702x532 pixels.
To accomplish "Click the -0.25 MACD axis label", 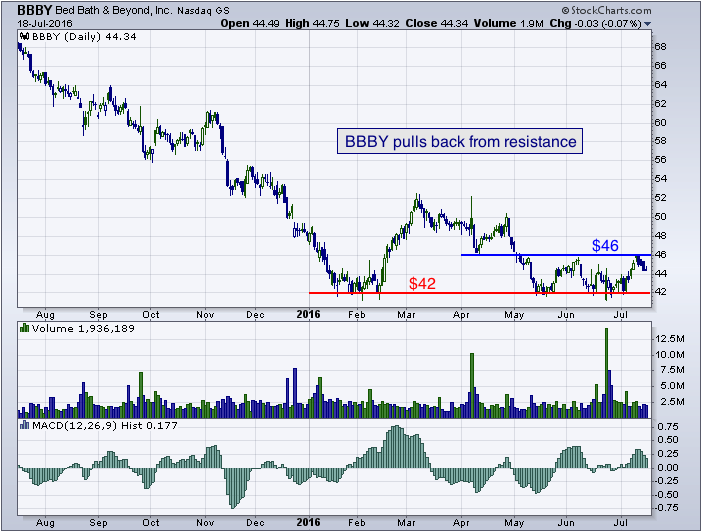I will tap(667, 481).
